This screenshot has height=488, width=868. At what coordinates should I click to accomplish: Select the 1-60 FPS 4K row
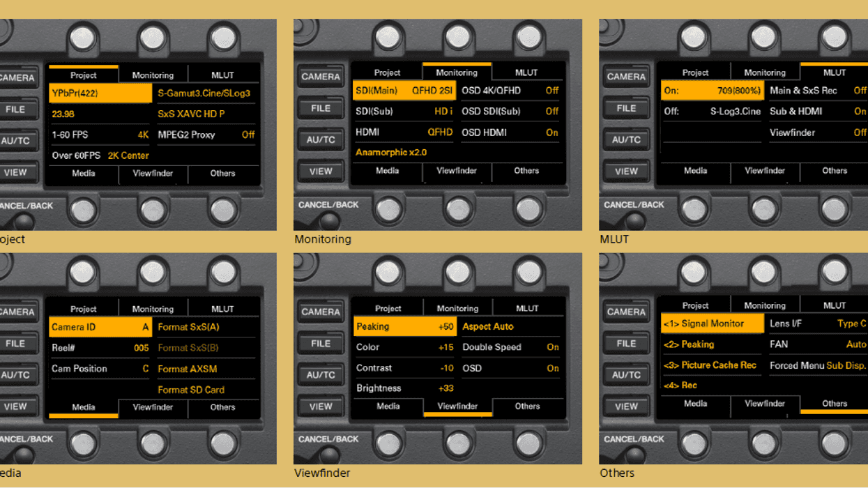pyautogui.click(x=100, y=135)
